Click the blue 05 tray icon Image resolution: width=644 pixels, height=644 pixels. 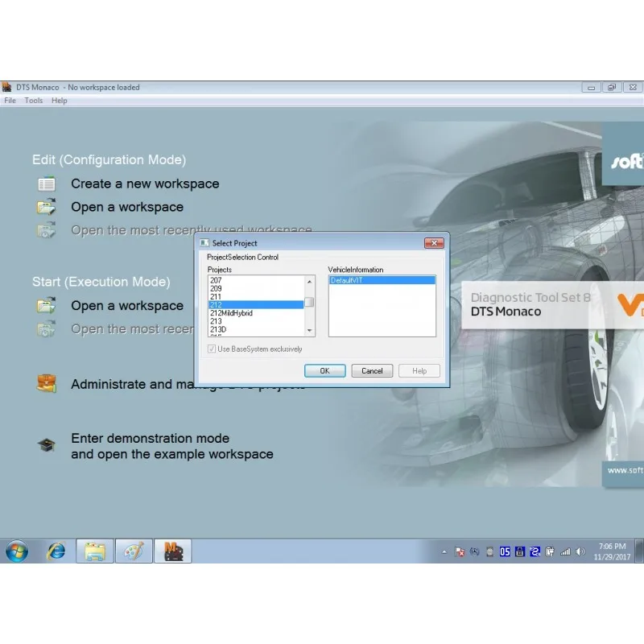[x=505, y=551]
